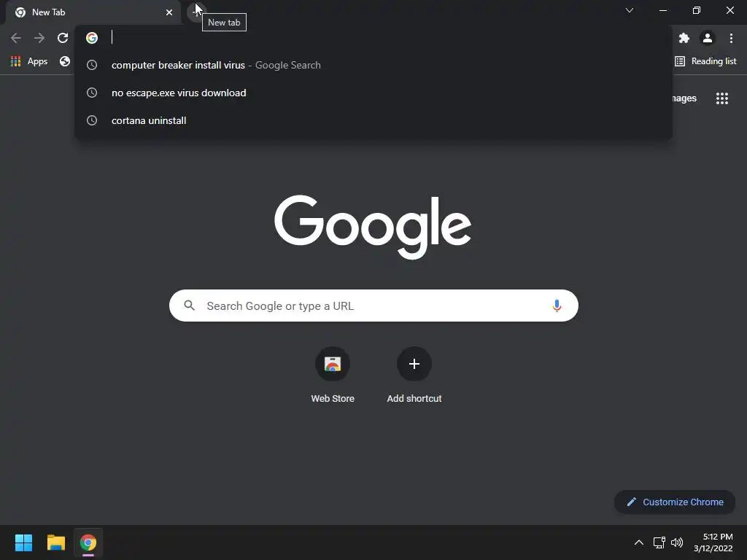Show hidden tray icons chevron
Viewport: 747px width, 560px height.
click(639, 542)
